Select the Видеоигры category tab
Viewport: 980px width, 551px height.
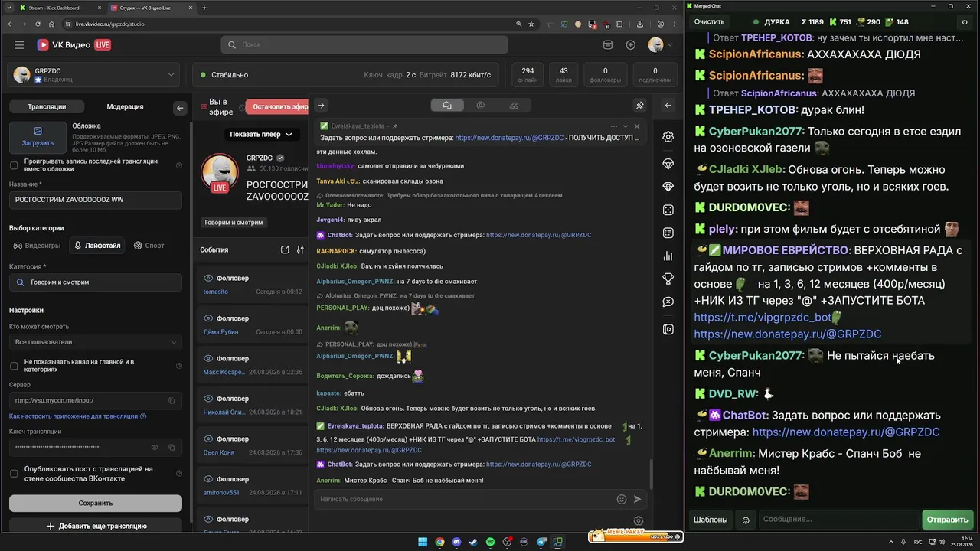[x=37, y=246]
